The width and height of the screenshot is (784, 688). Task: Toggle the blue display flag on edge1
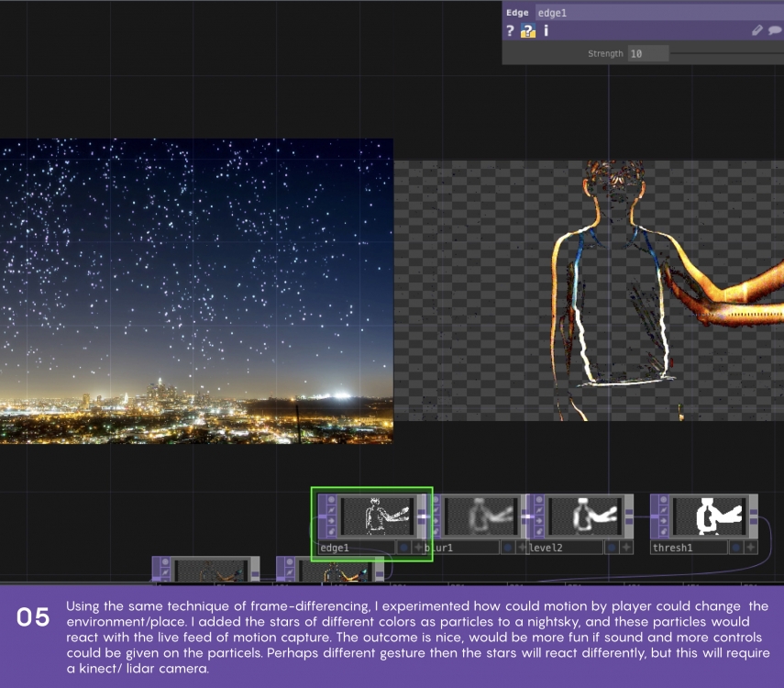pos(403,547)
